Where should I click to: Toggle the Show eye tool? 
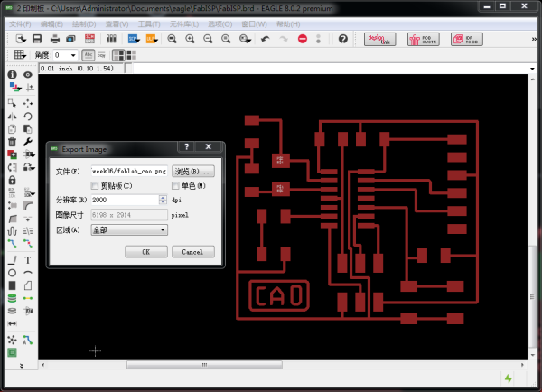point(28,74)
